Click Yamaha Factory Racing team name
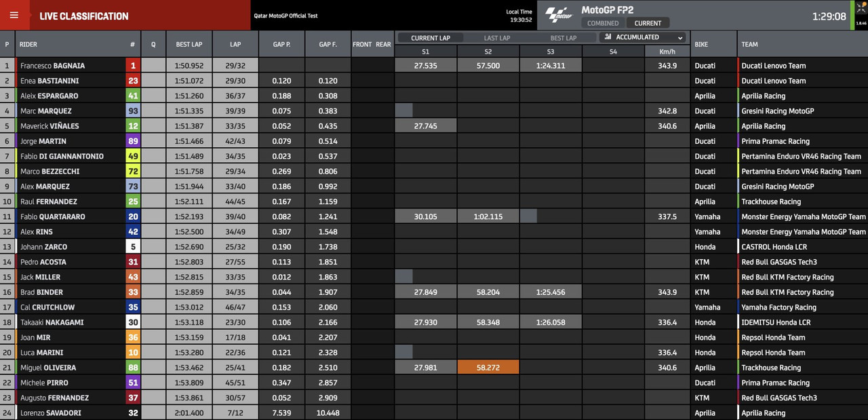Screen dimensions: 868x420 [x=779, y=307]
